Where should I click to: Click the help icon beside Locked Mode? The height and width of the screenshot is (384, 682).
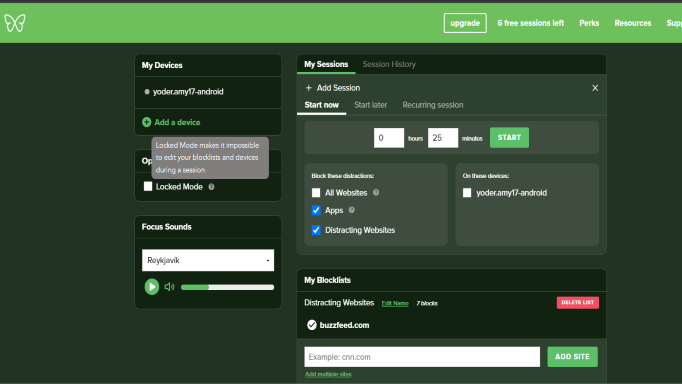[211, 187]
